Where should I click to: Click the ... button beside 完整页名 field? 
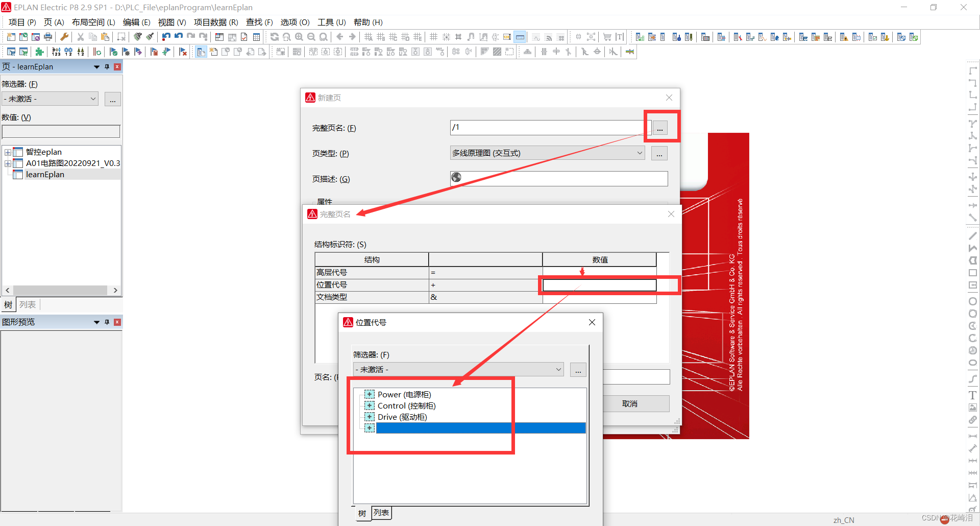(x=659, y=128)
